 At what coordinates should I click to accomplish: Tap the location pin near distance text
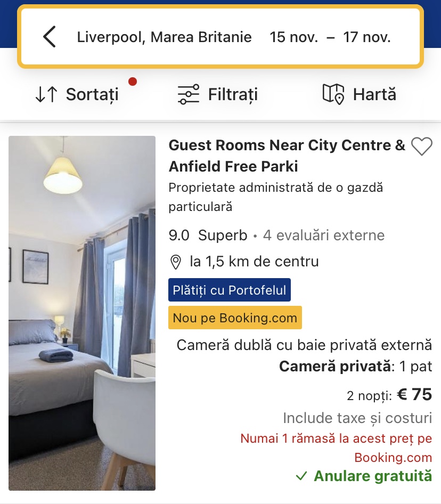click(x=176, y=262)
